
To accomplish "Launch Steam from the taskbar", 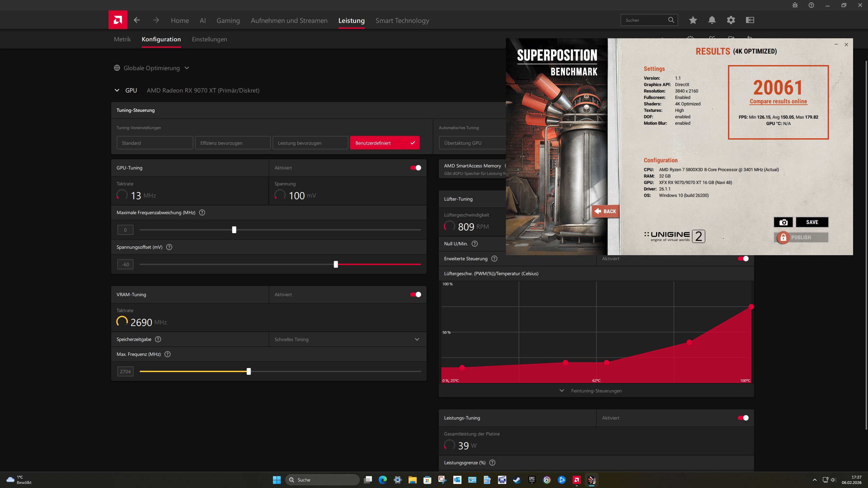I will (x=517, y=480).
